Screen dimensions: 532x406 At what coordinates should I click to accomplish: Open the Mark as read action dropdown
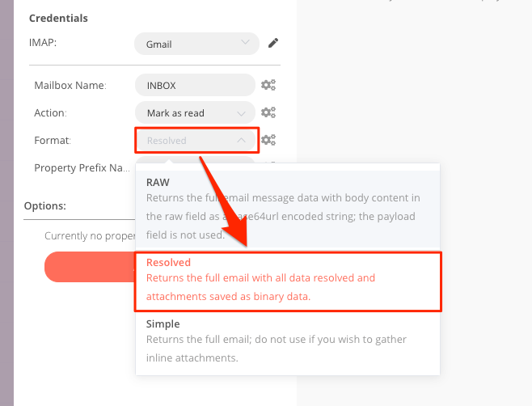tap(195, 112)
